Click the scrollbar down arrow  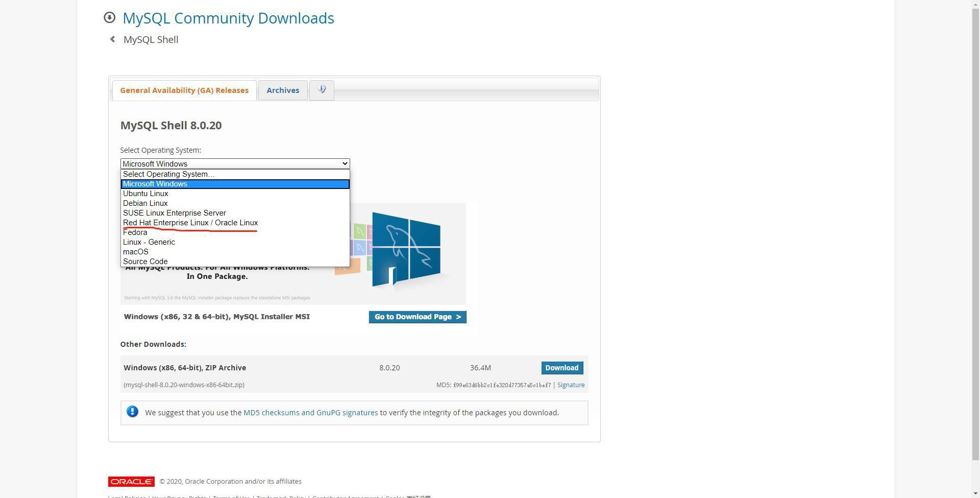tap(975, 494)
